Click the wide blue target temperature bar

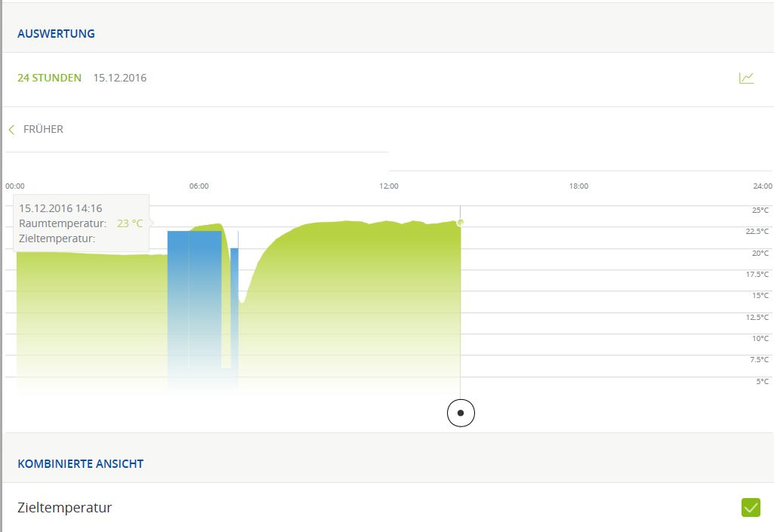[x=194, y=302]
